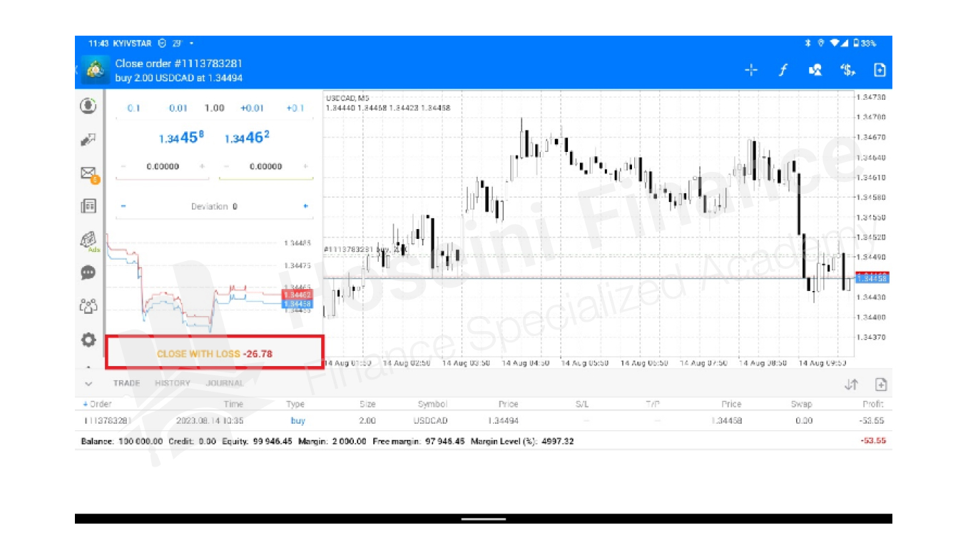This screenshot has width=968, height=560.
Task: Open the chart objects shapes icon
Action: point(815,70)
